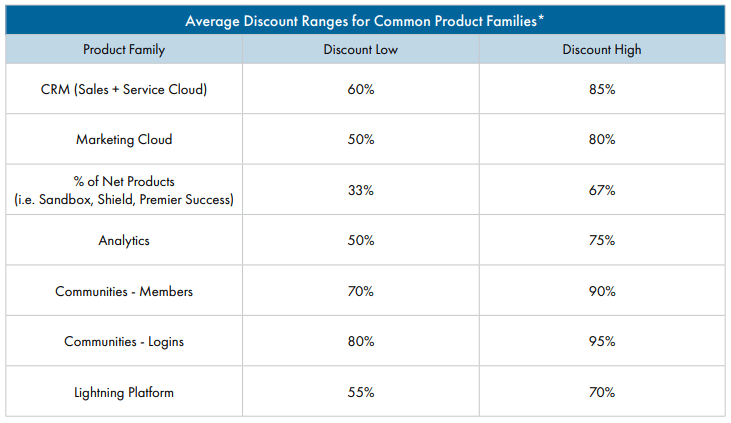Select the '% of Net Products' cell
This screenshot has height=423, width=731.
pyautogui.click(x=124, y=190)
